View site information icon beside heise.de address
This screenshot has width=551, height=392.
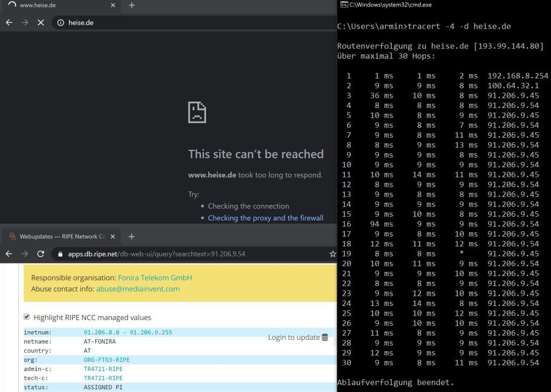tap(60, 23)
